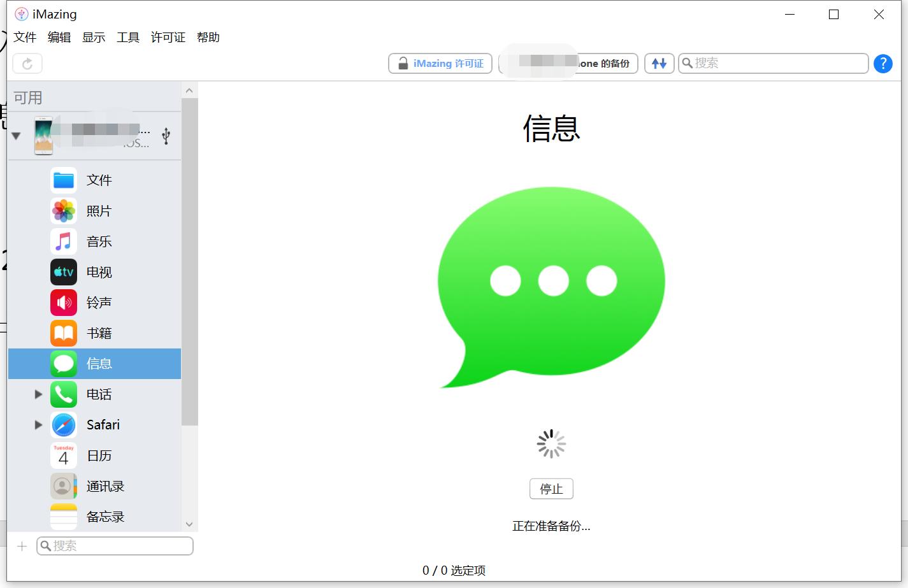Click the refresh icon below the menu bar
The height and width of the screenshot is (588, 908).
coord(27,63)
